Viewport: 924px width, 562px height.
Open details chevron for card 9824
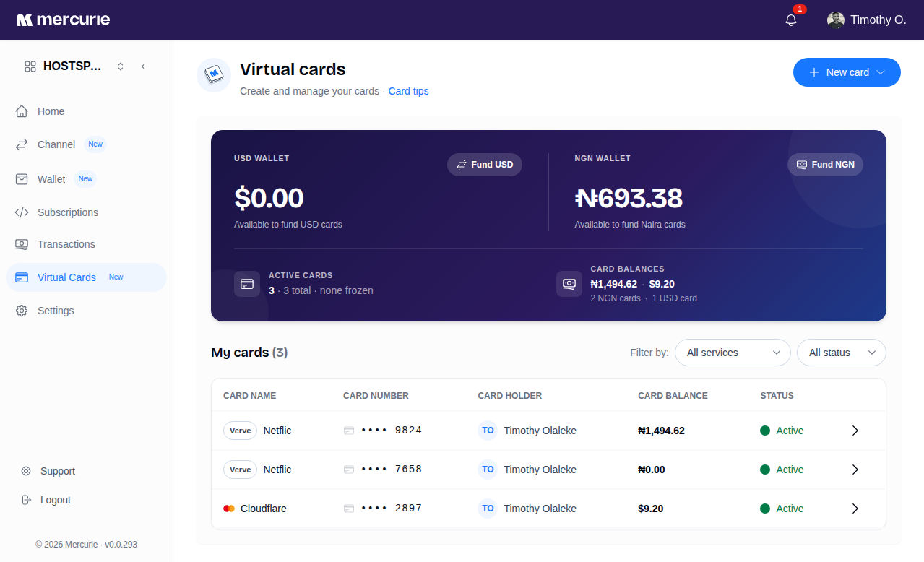tap(855, 431)
